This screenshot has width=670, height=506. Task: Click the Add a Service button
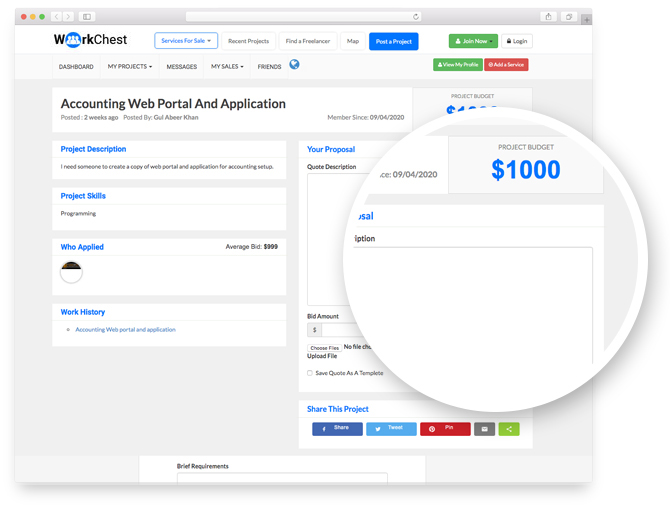(x=506, y=65)
